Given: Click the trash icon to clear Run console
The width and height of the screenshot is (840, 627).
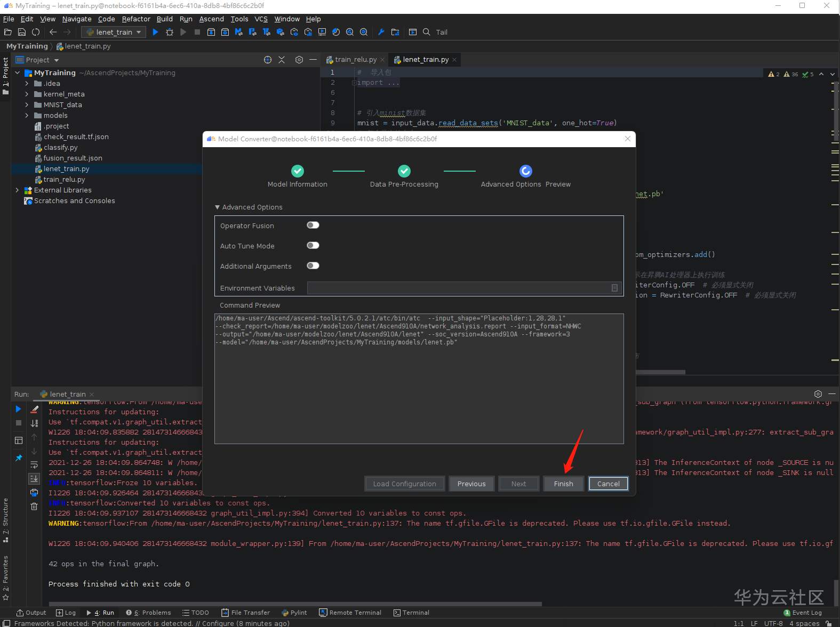Looking at the screenshot, I should click(x=34, y=506).
